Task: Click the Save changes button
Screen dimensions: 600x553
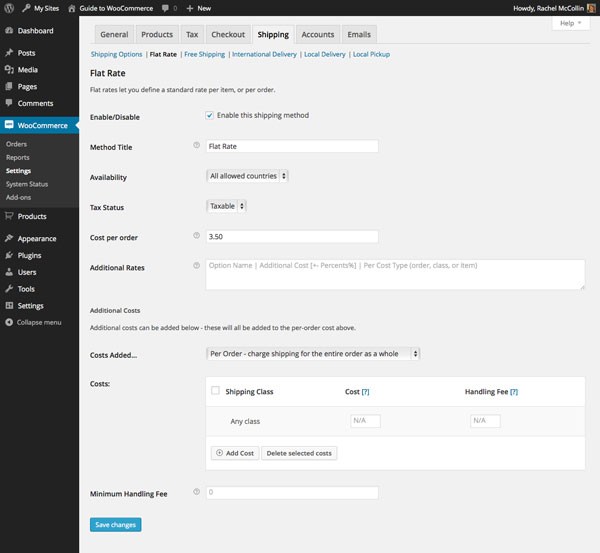Action: 116,525
